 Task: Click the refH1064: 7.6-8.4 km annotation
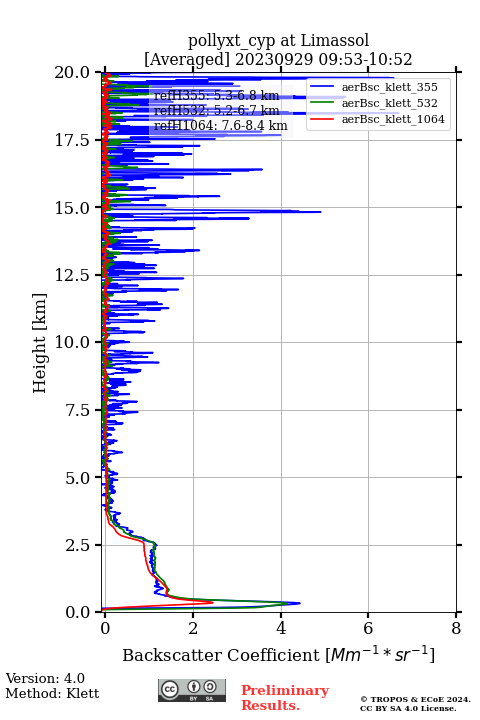220,126
